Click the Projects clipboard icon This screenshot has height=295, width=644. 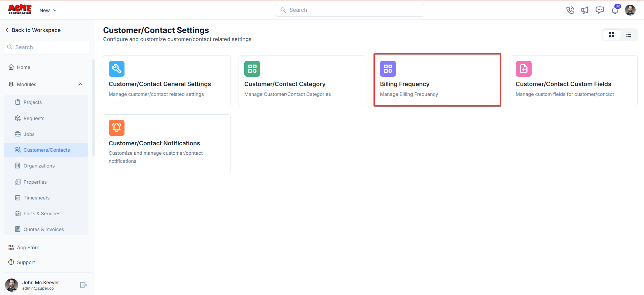pos(18,102)
